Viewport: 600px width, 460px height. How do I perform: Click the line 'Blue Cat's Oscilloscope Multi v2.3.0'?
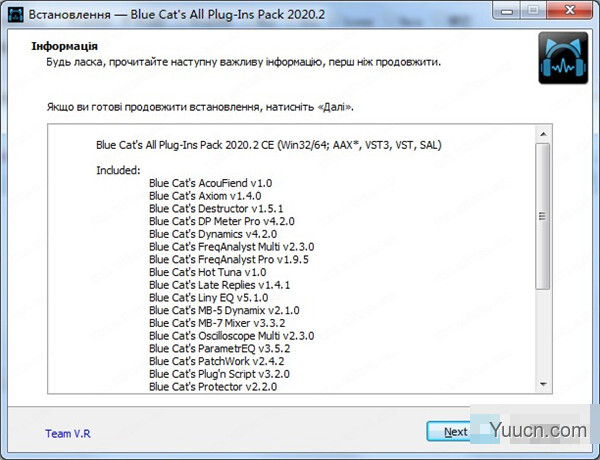tap(232, 336)
